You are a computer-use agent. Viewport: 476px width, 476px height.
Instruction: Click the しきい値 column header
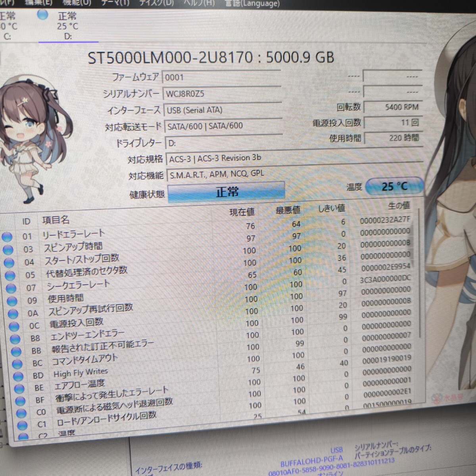click(x=332, y=208)
